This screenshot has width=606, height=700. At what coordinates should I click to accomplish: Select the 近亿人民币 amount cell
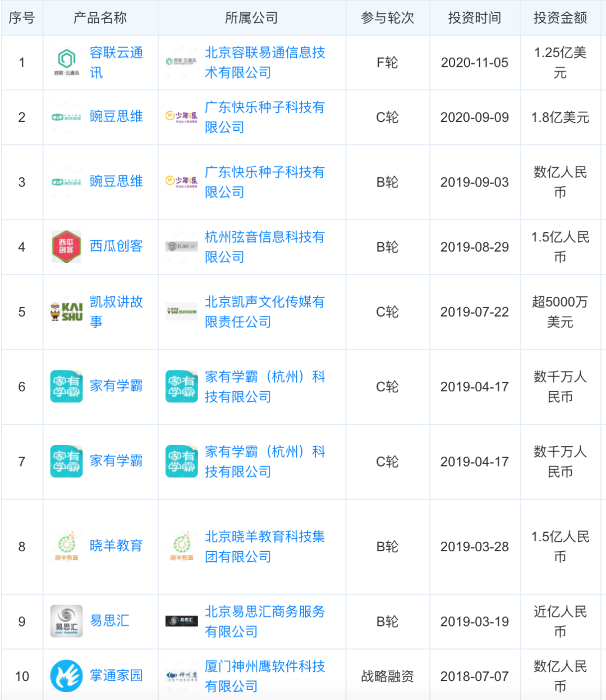[561, 622]
